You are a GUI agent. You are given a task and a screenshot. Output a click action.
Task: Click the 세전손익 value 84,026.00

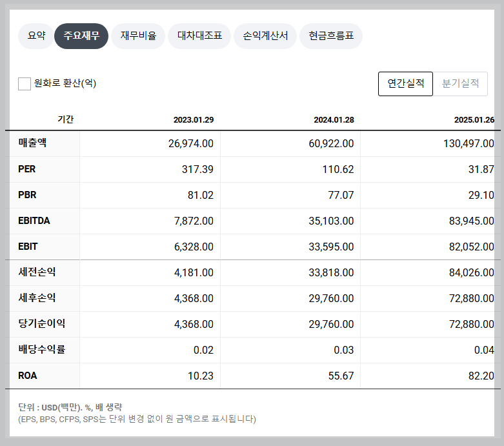pyautogui.click(x=472, y=272)
